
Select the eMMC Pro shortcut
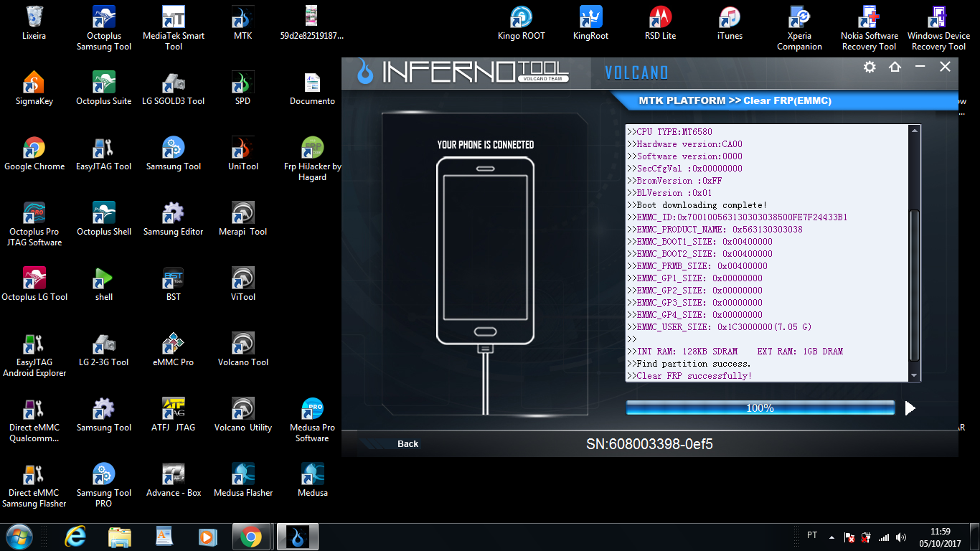174,349
